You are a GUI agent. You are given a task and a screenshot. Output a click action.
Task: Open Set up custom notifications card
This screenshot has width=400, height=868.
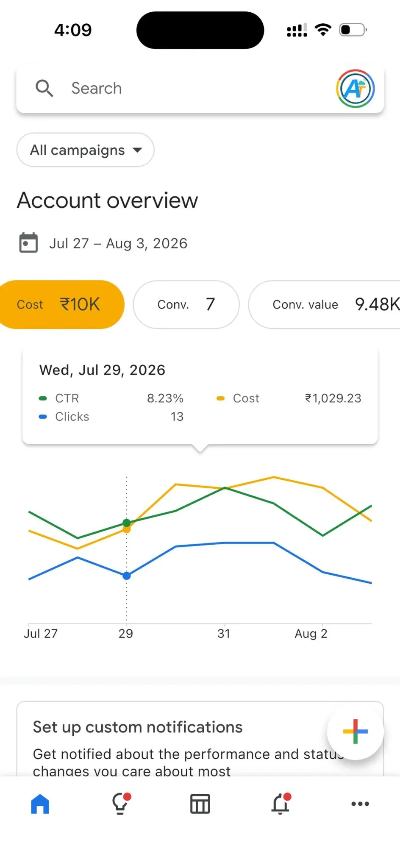pos(200,739)
